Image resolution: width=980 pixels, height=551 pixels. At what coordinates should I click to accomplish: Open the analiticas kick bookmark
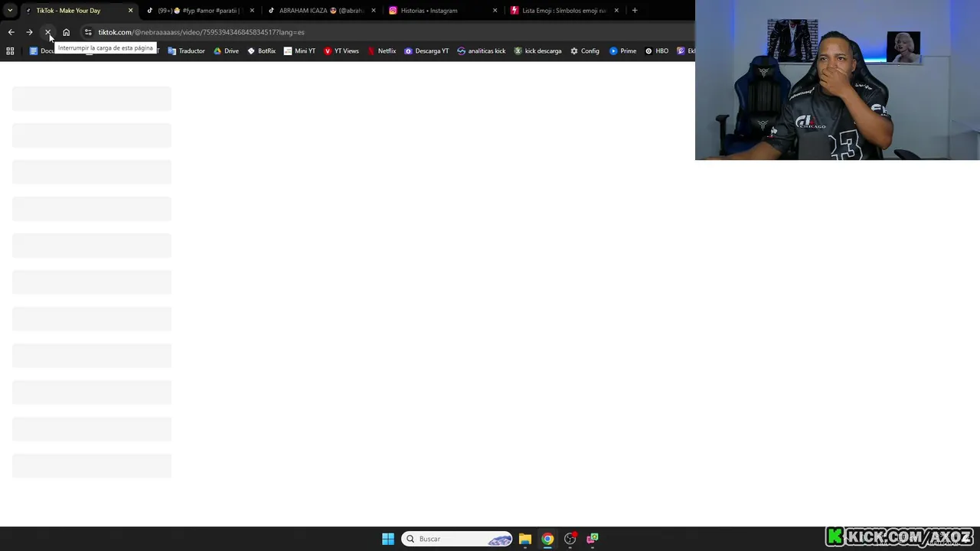482,51
